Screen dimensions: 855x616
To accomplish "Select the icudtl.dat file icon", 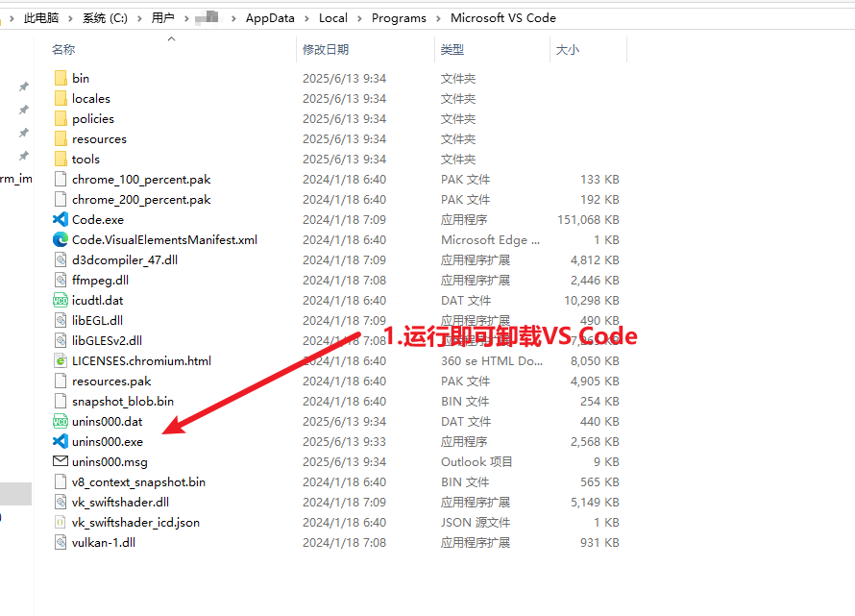I will coord(61,300).
